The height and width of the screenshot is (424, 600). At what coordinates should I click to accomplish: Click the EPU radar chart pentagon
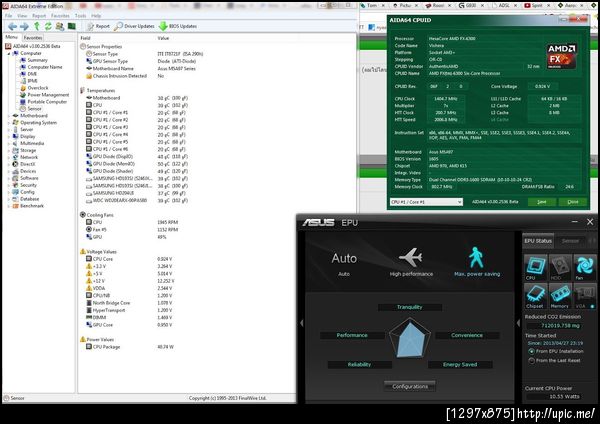(x=410, y=339)
